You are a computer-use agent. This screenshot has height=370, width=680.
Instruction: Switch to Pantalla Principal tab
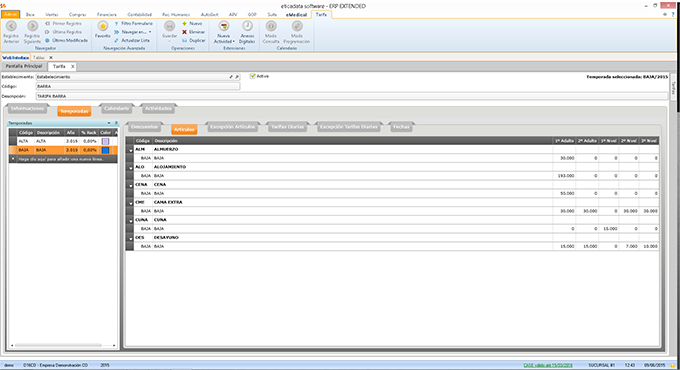[x=24, y=66]
